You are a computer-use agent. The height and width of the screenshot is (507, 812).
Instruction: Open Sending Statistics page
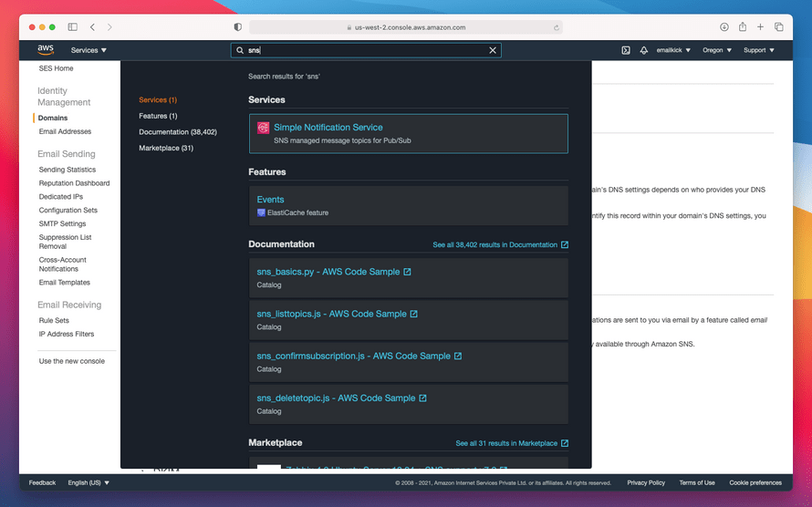point(67,170)
